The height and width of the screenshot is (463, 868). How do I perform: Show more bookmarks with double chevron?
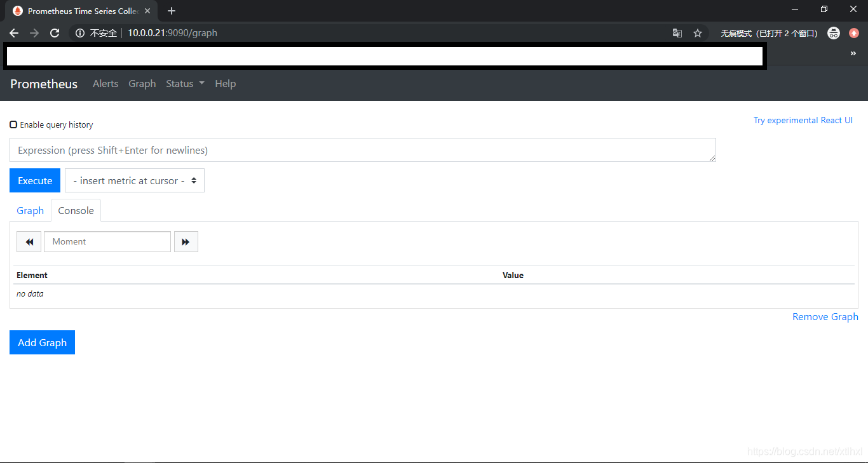853,54
